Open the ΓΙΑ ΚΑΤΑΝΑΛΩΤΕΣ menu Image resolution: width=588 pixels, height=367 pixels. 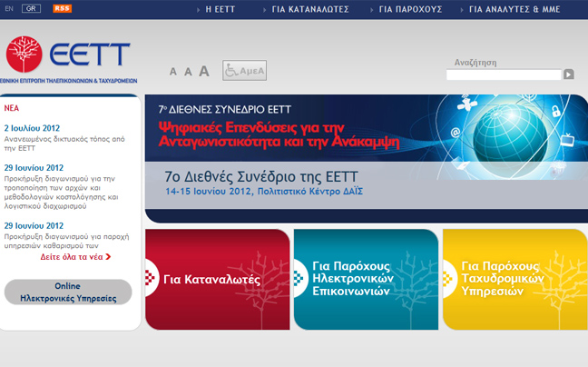pyautogui.click(x=310, y=9)
